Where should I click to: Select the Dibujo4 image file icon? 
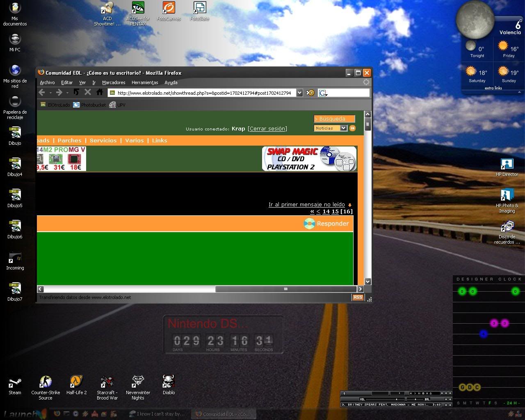[x=15, y=167]
